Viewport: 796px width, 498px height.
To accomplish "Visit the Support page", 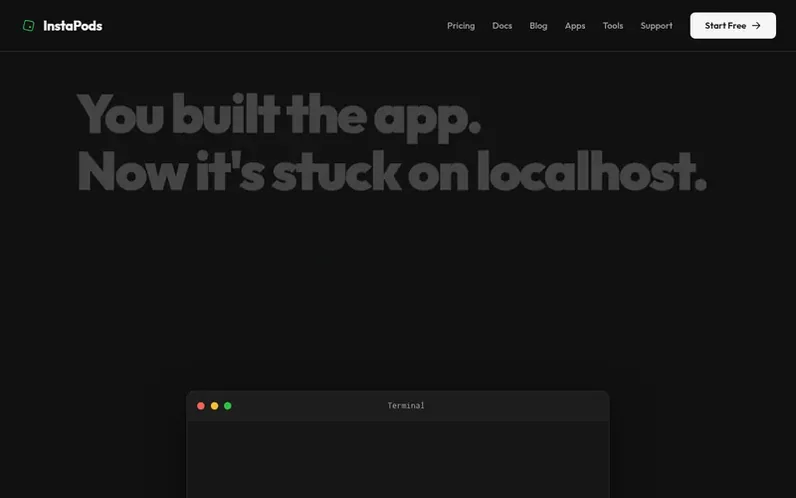I will pyautogui.click(x=656, y=25).
